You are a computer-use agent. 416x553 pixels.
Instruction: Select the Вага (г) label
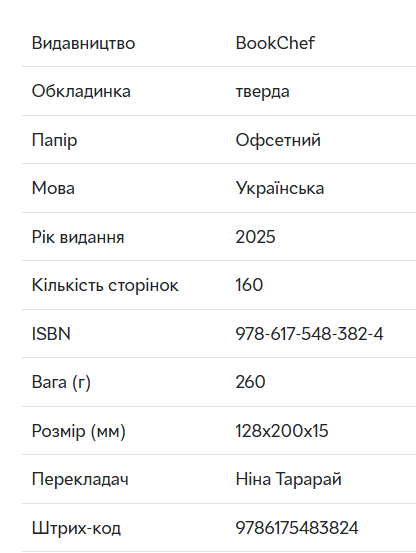pos(61,382)
